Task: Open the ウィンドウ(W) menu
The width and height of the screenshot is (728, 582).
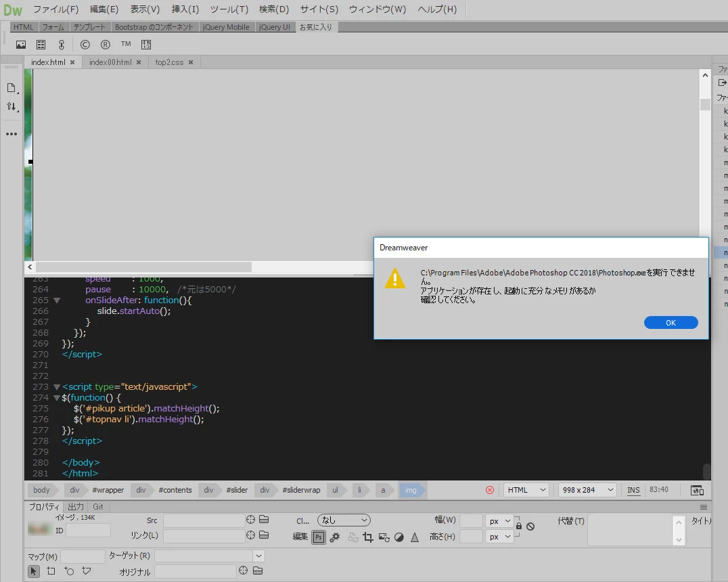Action: (377, 9)
